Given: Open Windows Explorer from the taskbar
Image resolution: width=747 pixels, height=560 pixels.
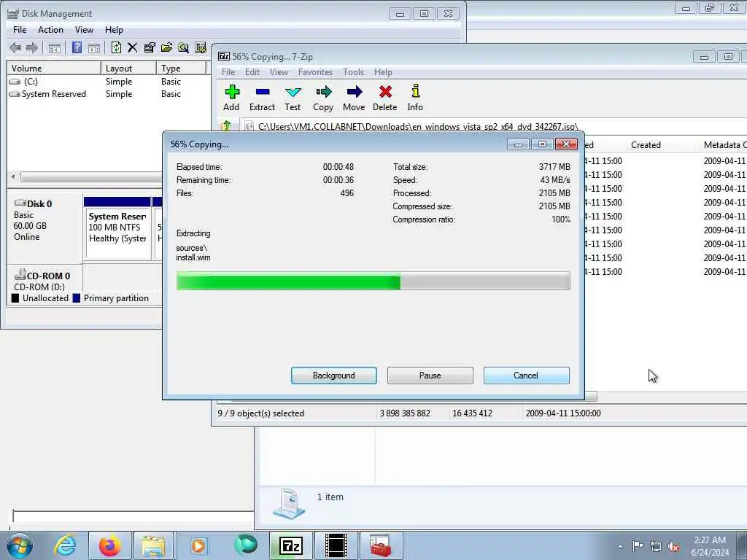Looking at the screenshot, I should [x=153, y=545].
